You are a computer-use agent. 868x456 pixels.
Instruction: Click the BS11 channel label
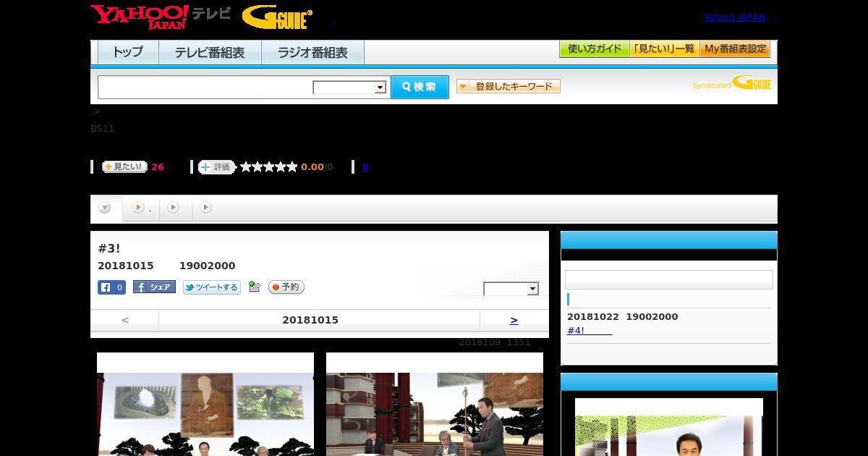(x=102, y=129)
